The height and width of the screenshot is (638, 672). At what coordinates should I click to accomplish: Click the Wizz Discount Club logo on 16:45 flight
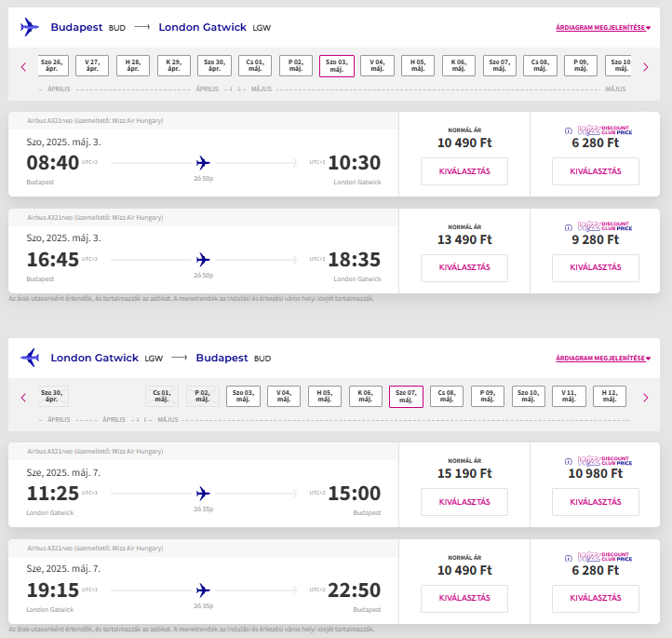pos(605,226)
